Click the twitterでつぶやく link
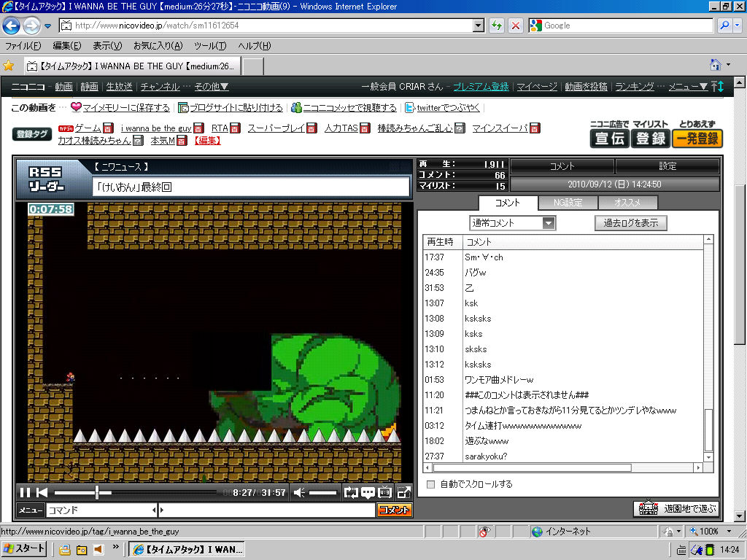 [449, 108]
